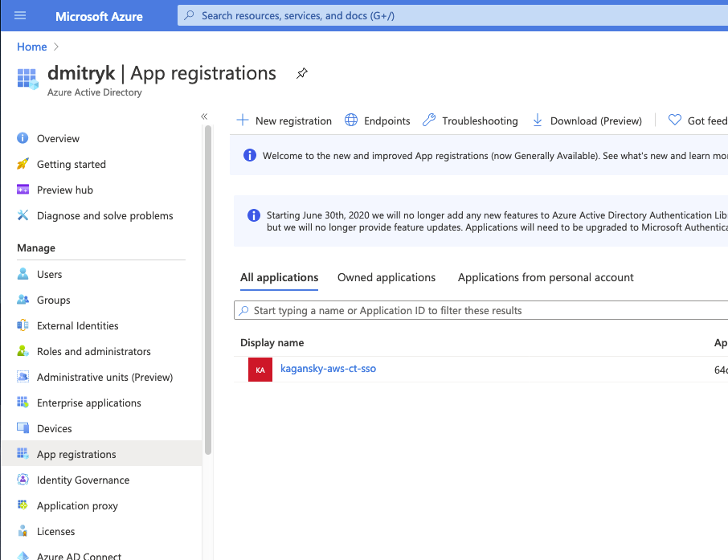Open Getting started in the sidebar
728x560 pixels.
coord(72,164)
